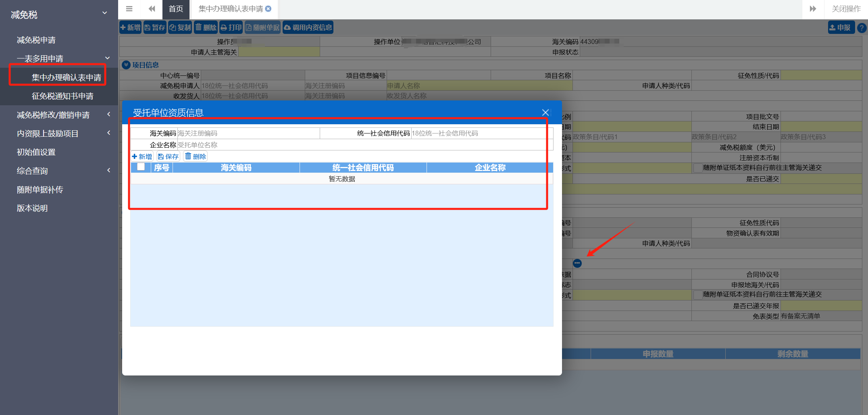Click the 保存 button in the dialog
Screen dimensions: 868x415
tap(168, 156)
